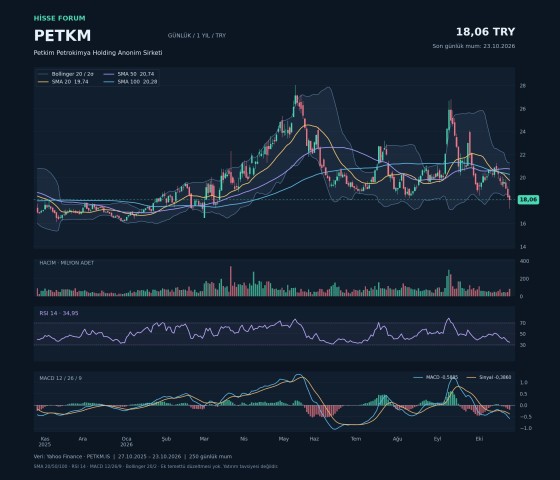Select the PETKM ticker title

pos(62,36)
